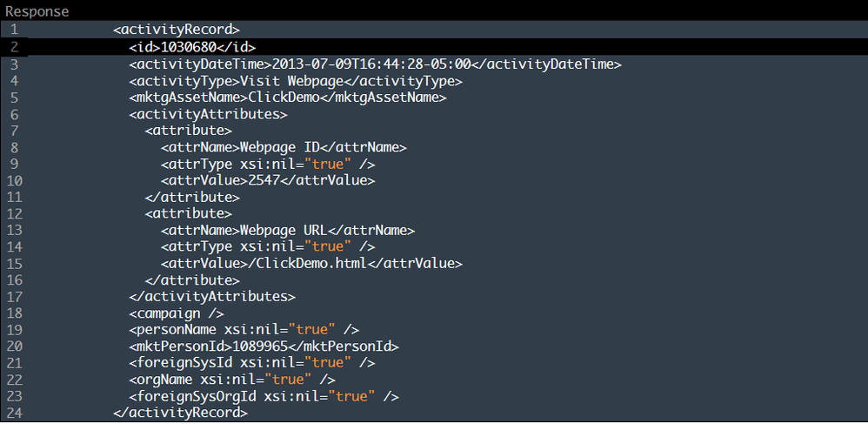
Task: Click the Response panel header label
Action: point(37,11)
